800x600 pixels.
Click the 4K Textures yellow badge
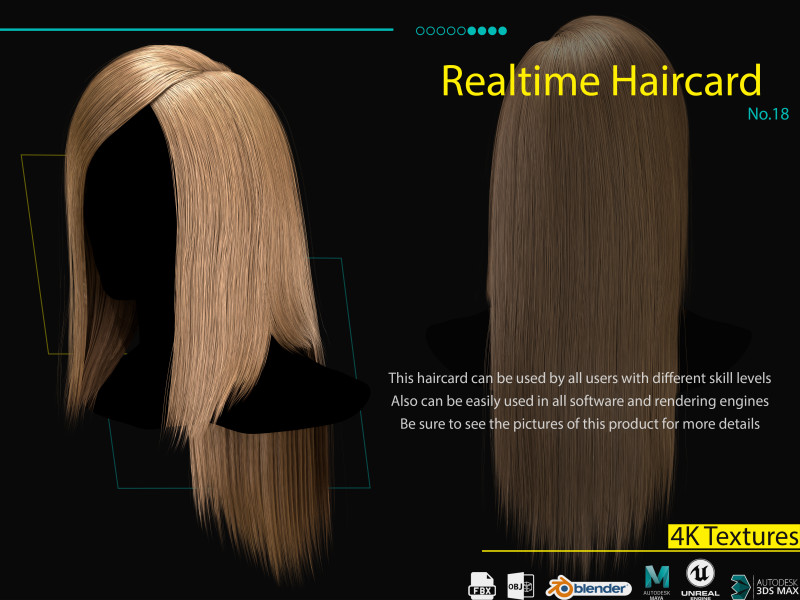(734, 536)
